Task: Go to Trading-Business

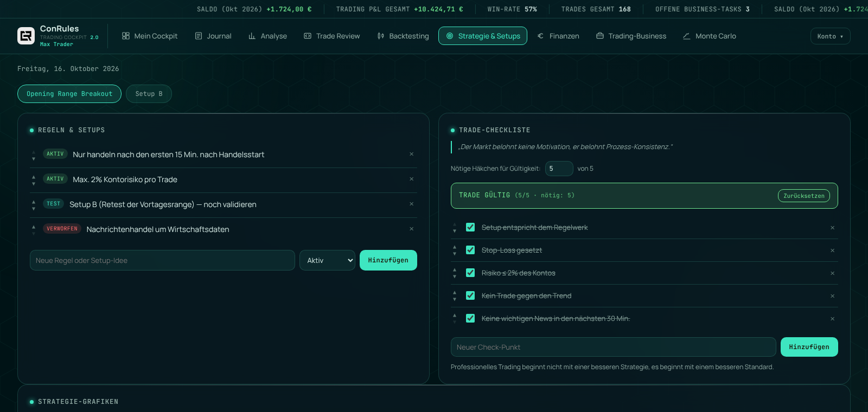Action: 631,36
